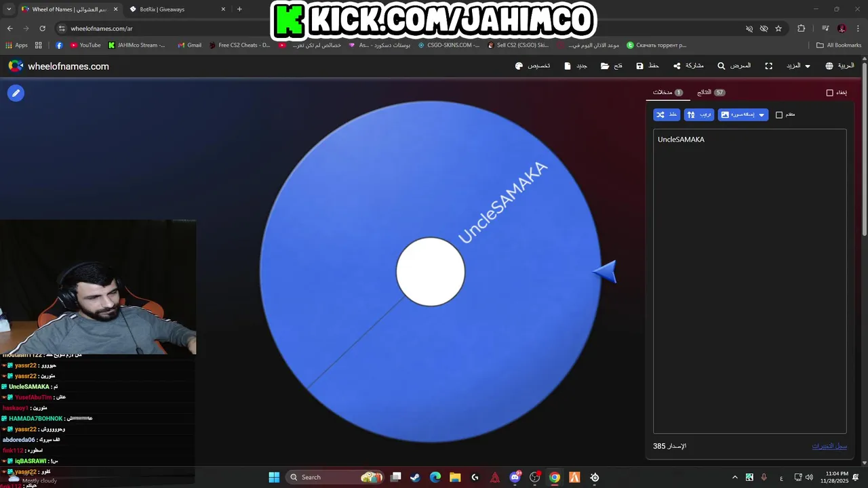
Task: Open a new browser tab
Action: click(239, 9)
